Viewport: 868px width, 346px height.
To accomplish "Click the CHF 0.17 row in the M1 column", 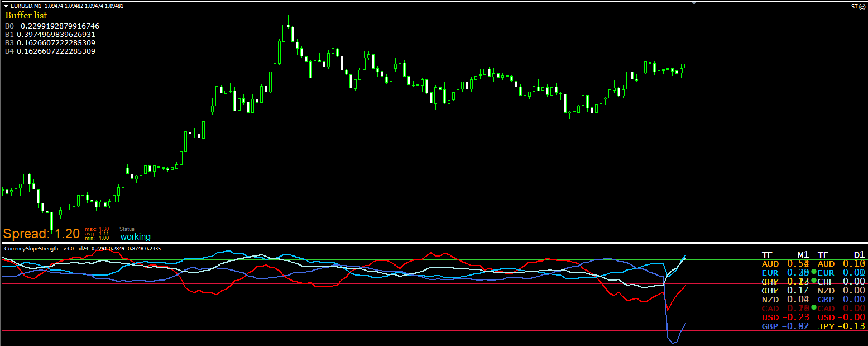I will point(785,291).
